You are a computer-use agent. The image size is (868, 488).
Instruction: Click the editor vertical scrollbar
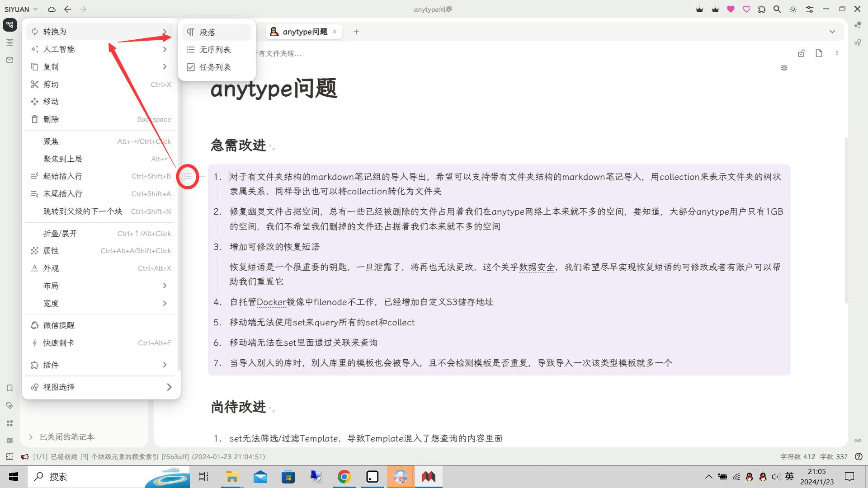click(x=846, y=221)
